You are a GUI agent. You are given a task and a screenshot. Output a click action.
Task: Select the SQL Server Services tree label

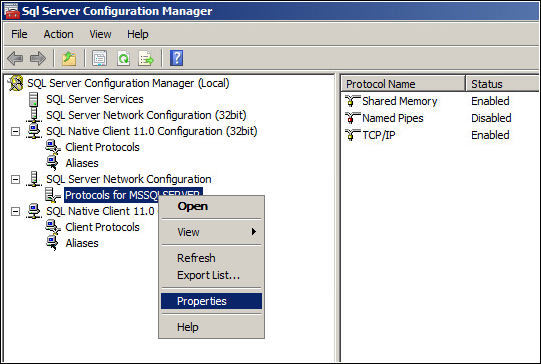95,99
